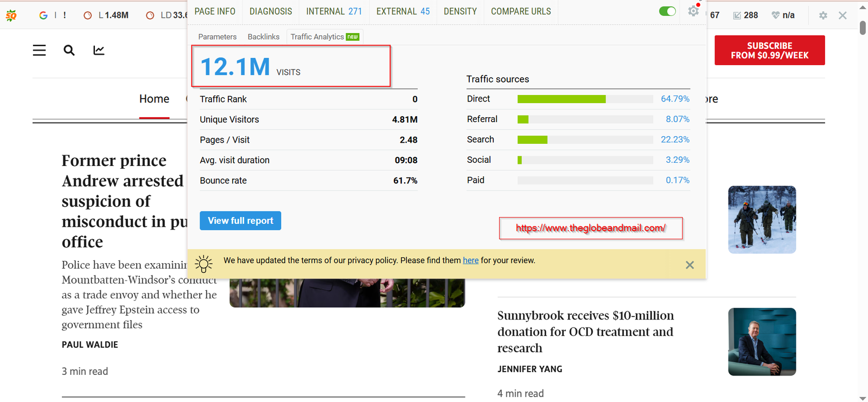This screenshot has height=402, width=868.
Task: Open the Sunnybrook donation article thumbnail
Action: click(x=762, y=342)
